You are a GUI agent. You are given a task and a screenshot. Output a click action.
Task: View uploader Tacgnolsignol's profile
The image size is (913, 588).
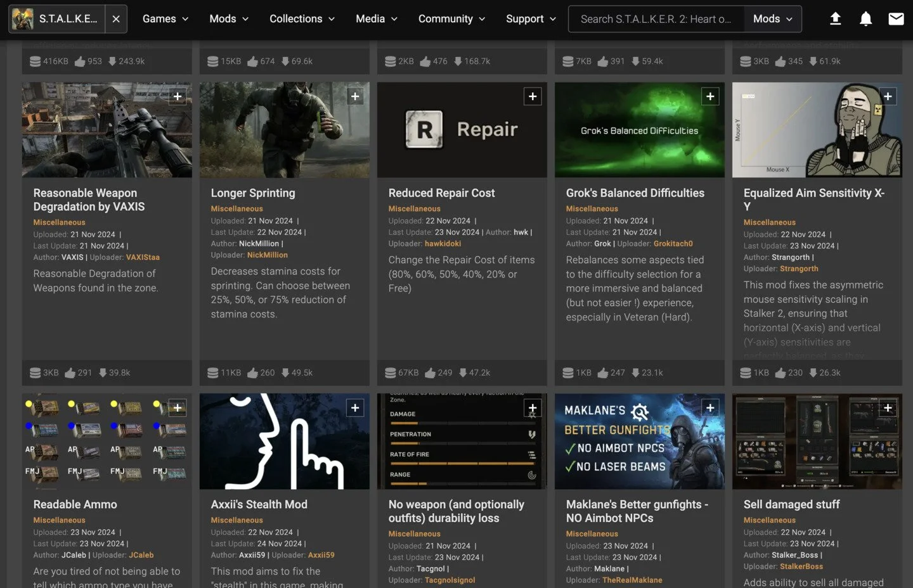pyautogui.click(x=450, y=580)
